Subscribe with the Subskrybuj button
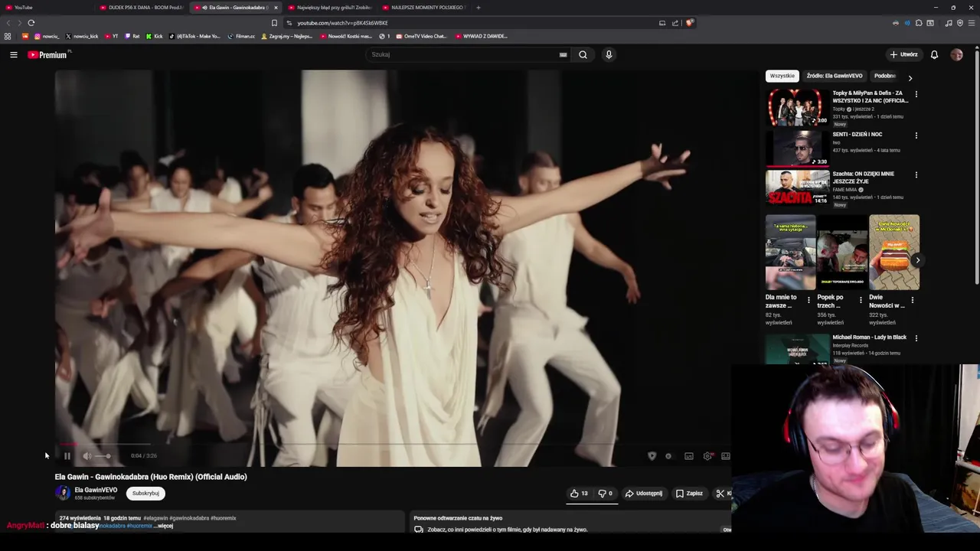Viewport: 980px width, 551px height. coord(145,494)
